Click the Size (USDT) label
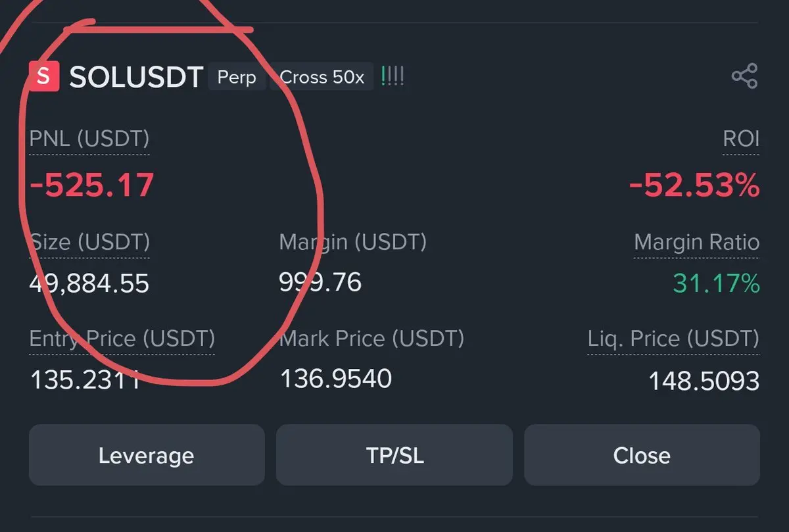 (x=90, y=242)
